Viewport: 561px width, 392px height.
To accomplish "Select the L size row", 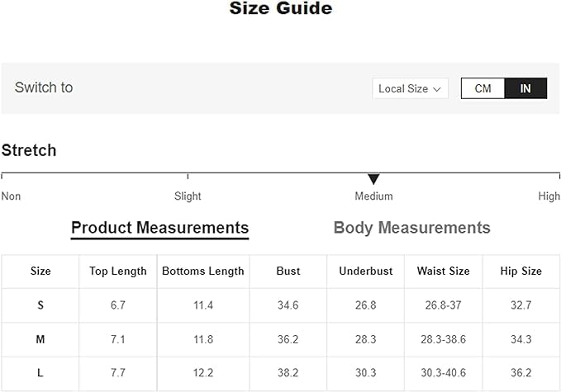I will [x=40, y=373].
